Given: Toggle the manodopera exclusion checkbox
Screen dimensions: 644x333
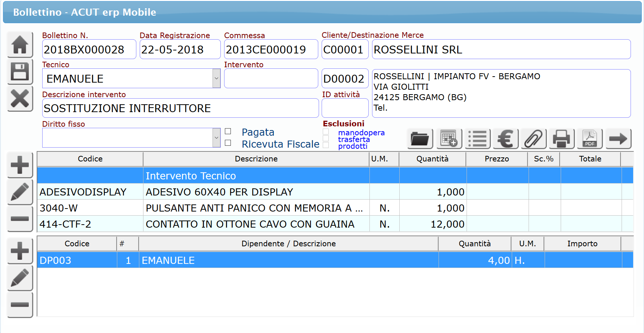Looking at the screenshot, I should (x=326, y=132).
